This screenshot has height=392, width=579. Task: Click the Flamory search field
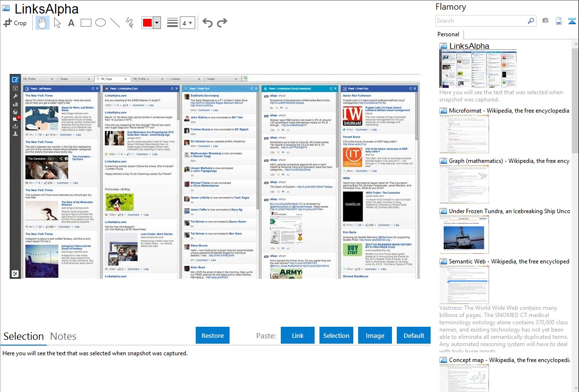[481, 21]
